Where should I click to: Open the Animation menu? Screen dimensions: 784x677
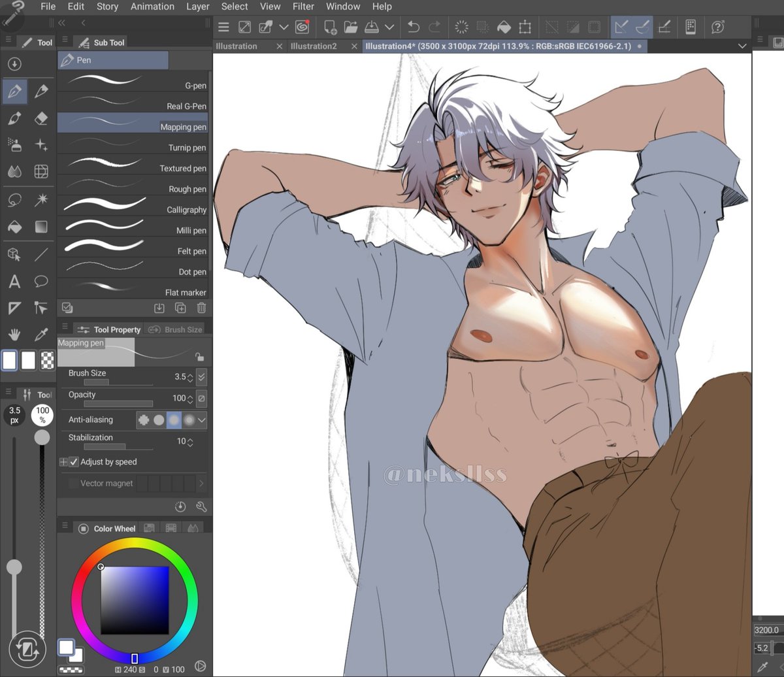pyautogui.click(x=152, y=7)
